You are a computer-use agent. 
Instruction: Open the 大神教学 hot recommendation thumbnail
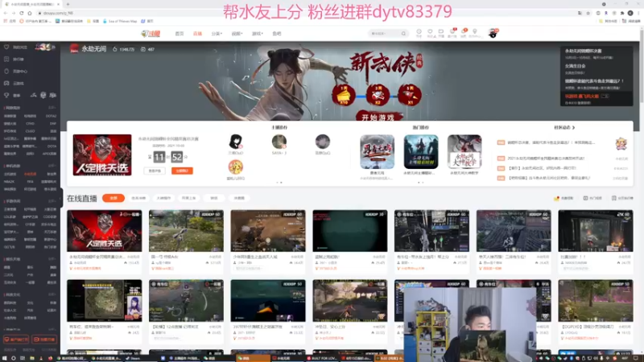[x=464, y=152]
